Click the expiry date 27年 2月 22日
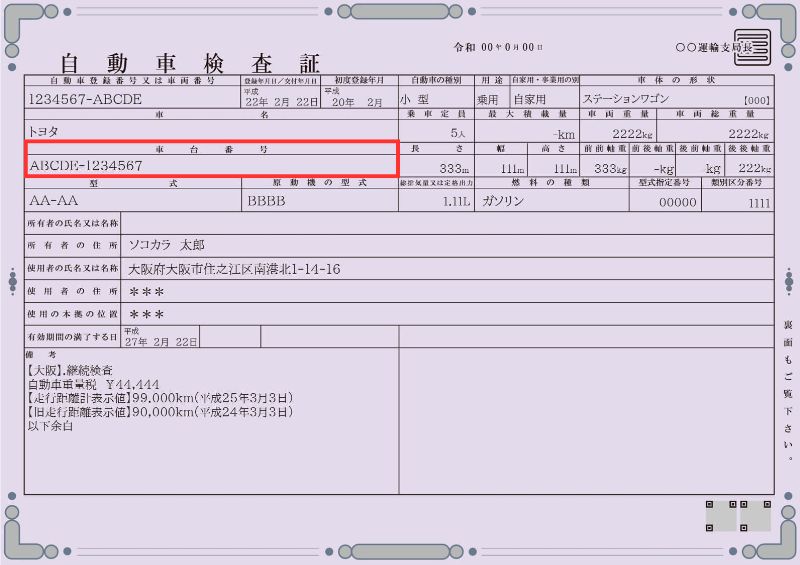The image size is (800, 565). pos(161,342)
